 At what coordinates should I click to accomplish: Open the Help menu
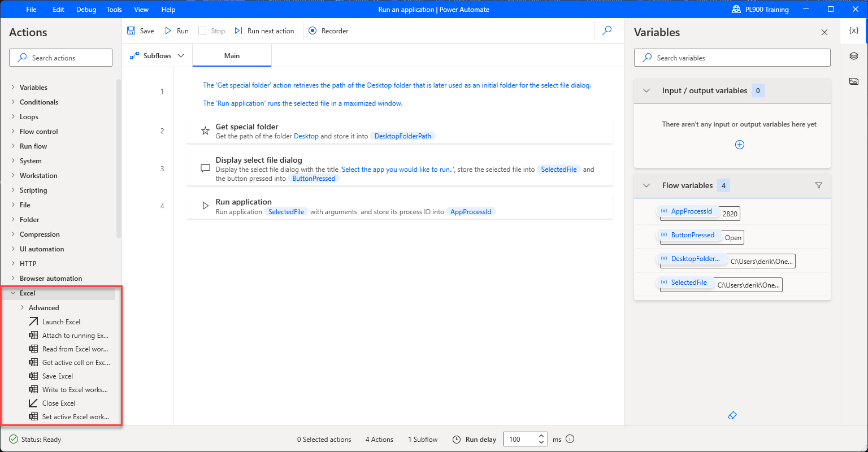click(x=168, y=10)
